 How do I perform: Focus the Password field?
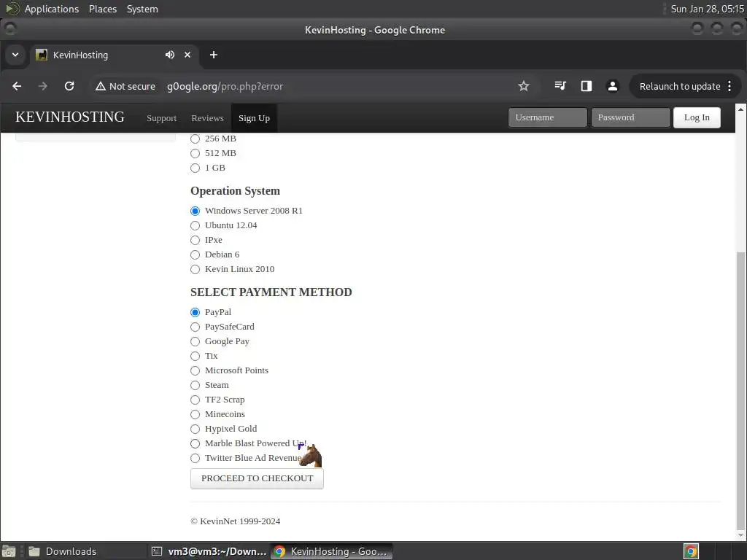pyautogui.click(x=630, y=117)
